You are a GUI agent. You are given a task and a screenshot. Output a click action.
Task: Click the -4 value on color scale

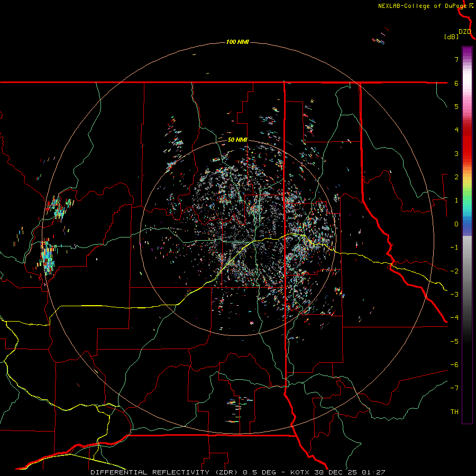(x=454, y=318)
